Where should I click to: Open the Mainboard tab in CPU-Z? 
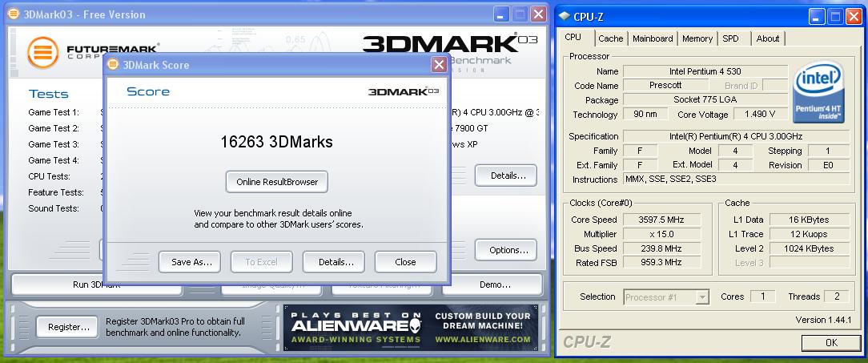653,38
